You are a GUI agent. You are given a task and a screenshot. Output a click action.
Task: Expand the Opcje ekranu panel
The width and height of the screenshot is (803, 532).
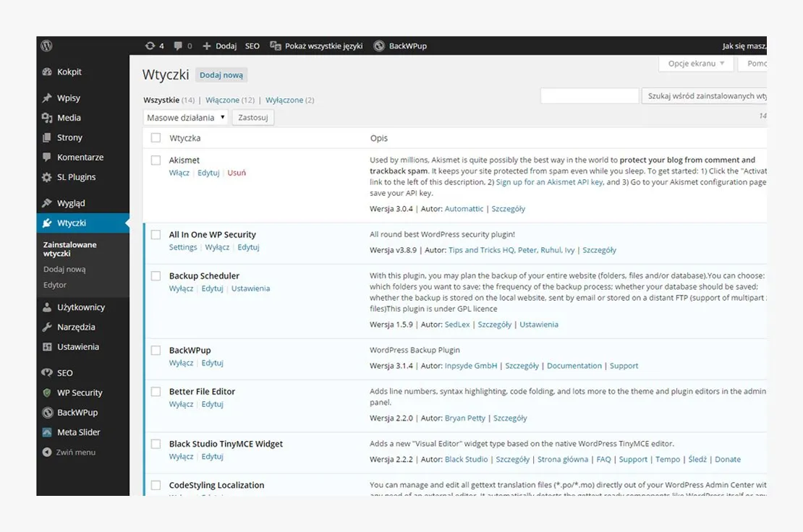694,64
